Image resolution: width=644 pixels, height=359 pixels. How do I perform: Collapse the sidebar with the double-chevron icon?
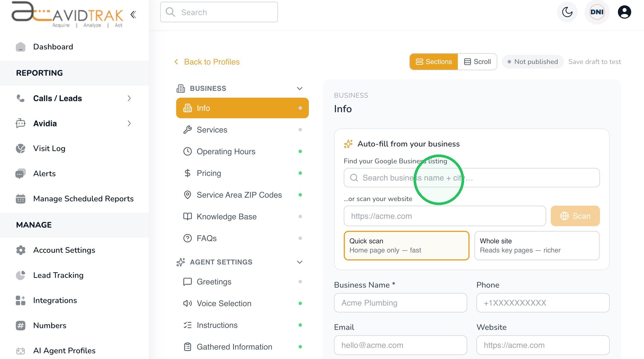pos(133,15)
